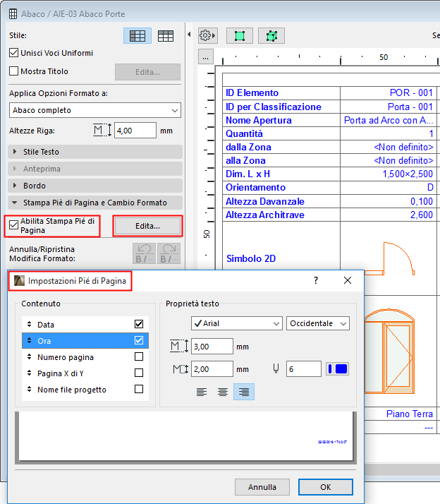Image resolution: width=440 pixels, height=504 pixels.
Task: Pick the blue pen color swatch
Action: [337, 368]
